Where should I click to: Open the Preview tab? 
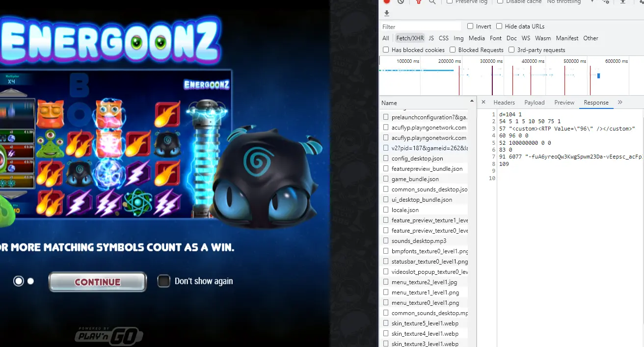click(564, 102)
